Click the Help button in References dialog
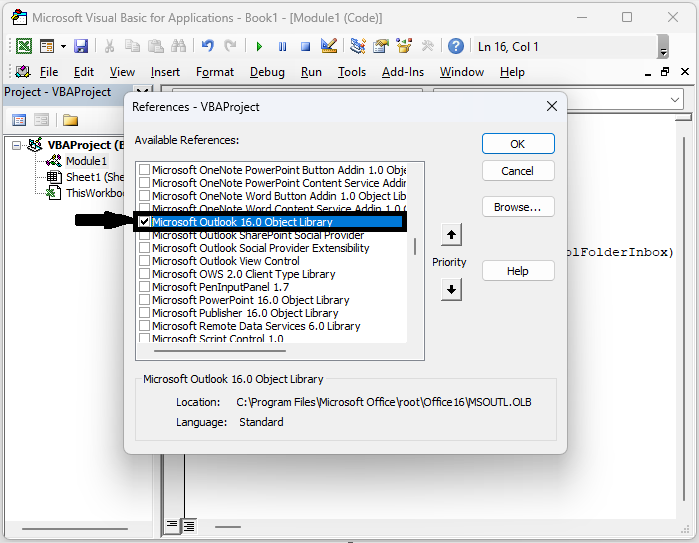This screenshot has width=699, height=543. click(518, 271)
